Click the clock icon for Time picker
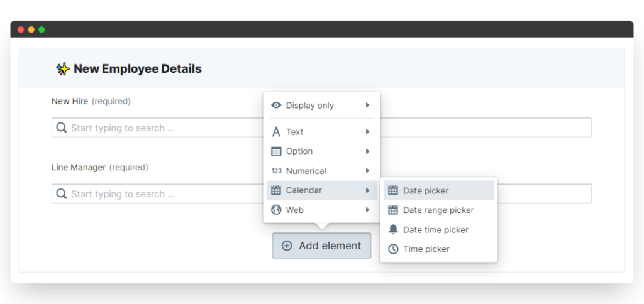Viewport: 644px width, 304px height. pyautogui.click(x=393, y=249)
